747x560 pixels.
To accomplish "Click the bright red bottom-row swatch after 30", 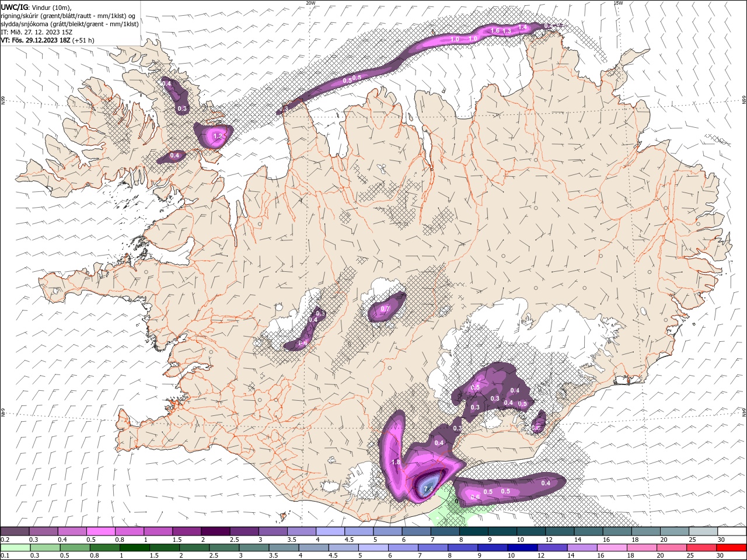I will tap(731, 548).
